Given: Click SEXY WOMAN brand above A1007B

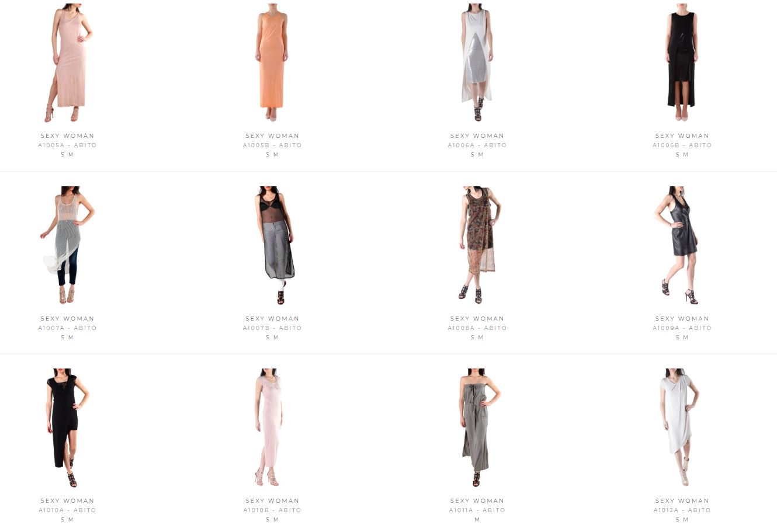Looking at the screenshot, I should (272, 319).
